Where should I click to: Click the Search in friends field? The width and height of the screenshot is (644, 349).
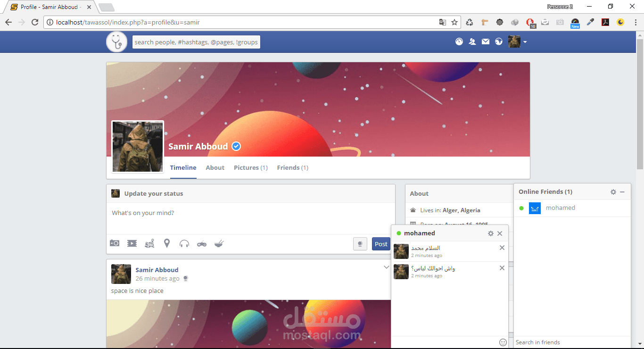pyautogui.click(x=572, y=342)
